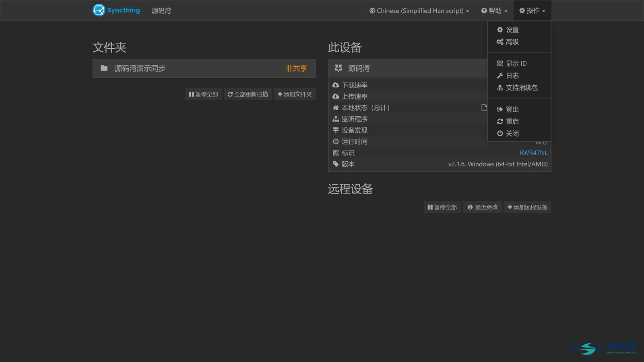The height and width of the screenshot is (362, 644).
Task: Click the 远程设备 heading
Action: 350,189
